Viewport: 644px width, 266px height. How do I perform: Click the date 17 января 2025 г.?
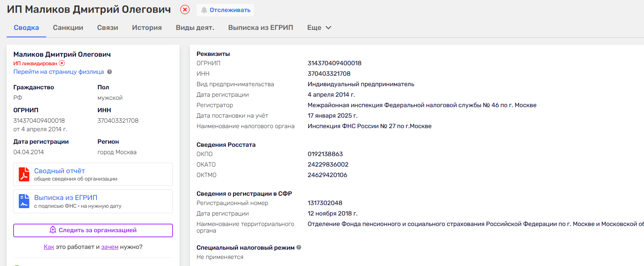point(333,116)
